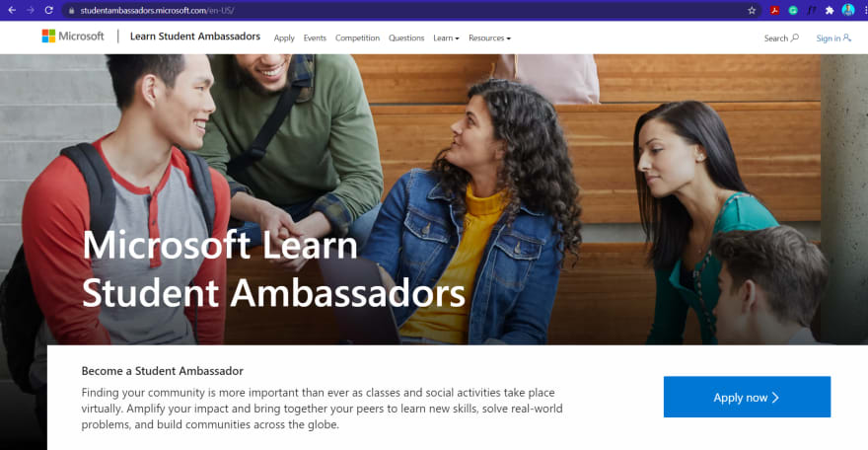Click the Apply now button

tap(747, 397)
